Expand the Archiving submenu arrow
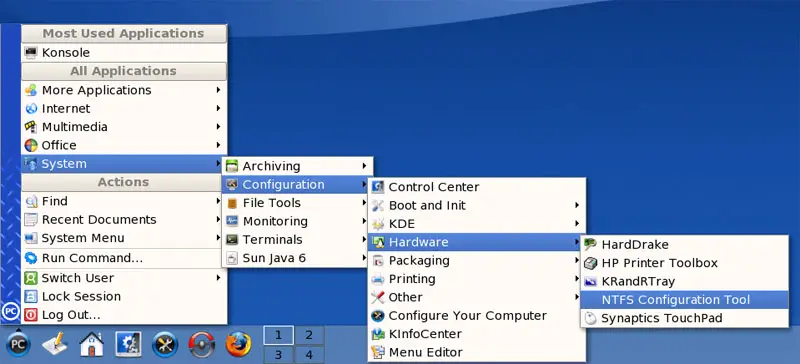The height and width of the screenshot is (364, 800). click(364, 166)
